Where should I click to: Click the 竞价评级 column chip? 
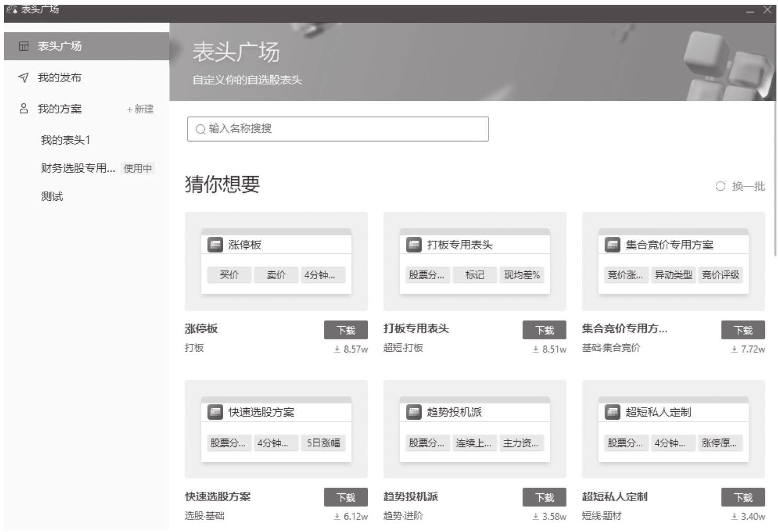(x=721, y=275)
